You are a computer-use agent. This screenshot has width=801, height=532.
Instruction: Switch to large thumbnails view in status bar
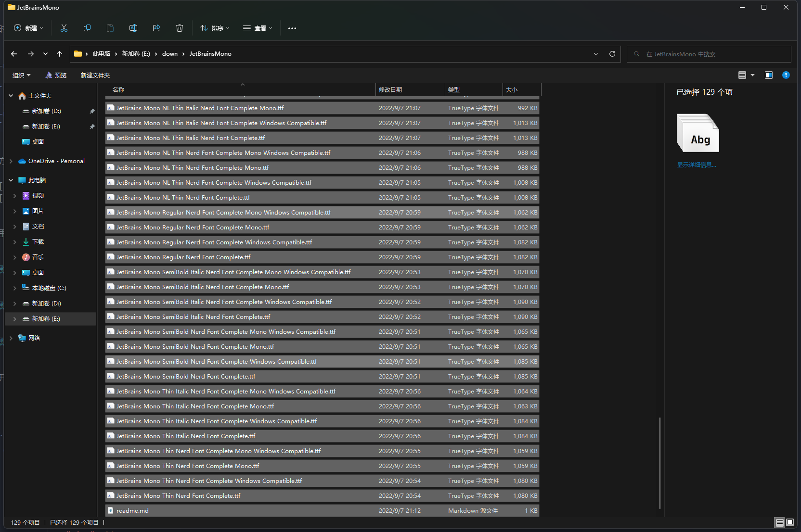790,523
